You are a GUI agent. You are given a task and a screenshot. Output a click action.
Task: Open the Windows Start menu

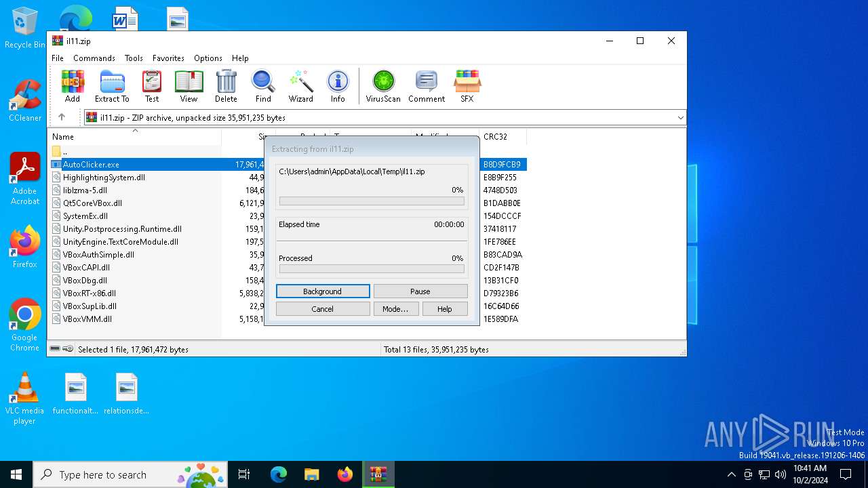coord(16,474)
